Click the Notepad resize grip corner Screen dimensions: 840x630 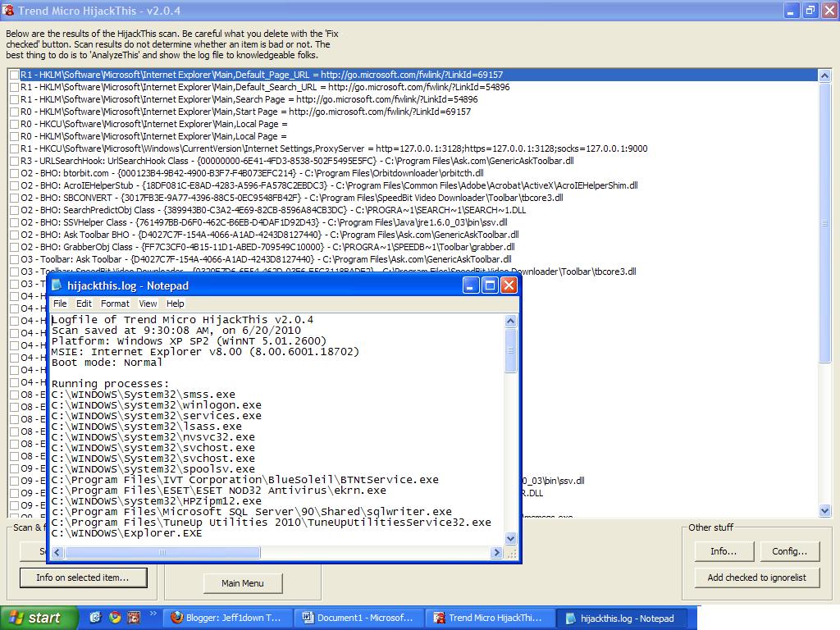[512, 554]
